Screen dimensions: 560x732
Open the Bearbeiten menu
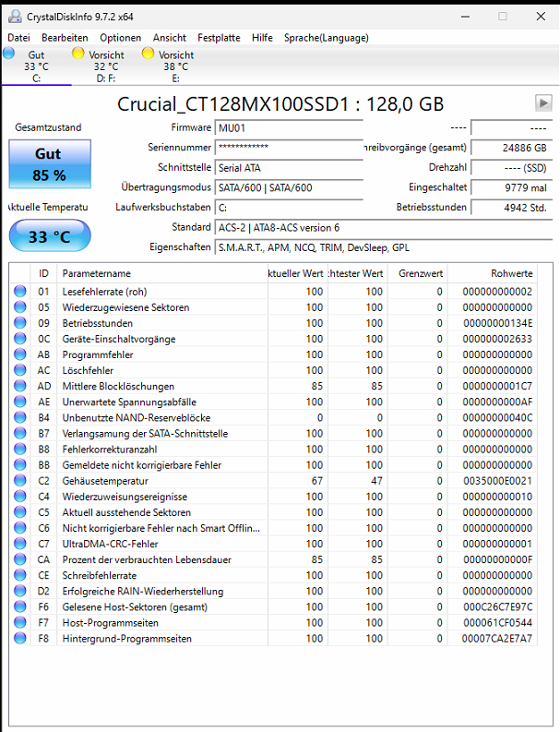point(65,38)
